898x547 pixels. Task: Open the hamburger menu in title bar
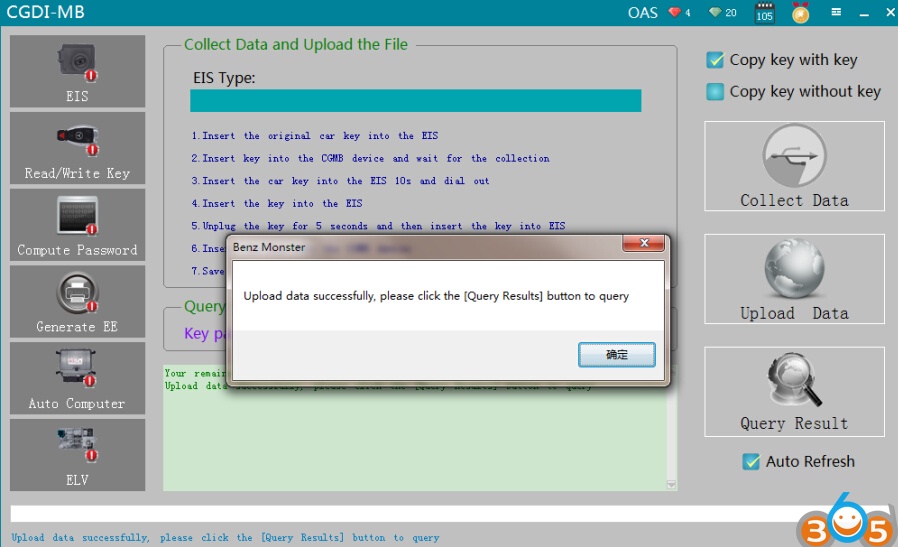[836, 12]
